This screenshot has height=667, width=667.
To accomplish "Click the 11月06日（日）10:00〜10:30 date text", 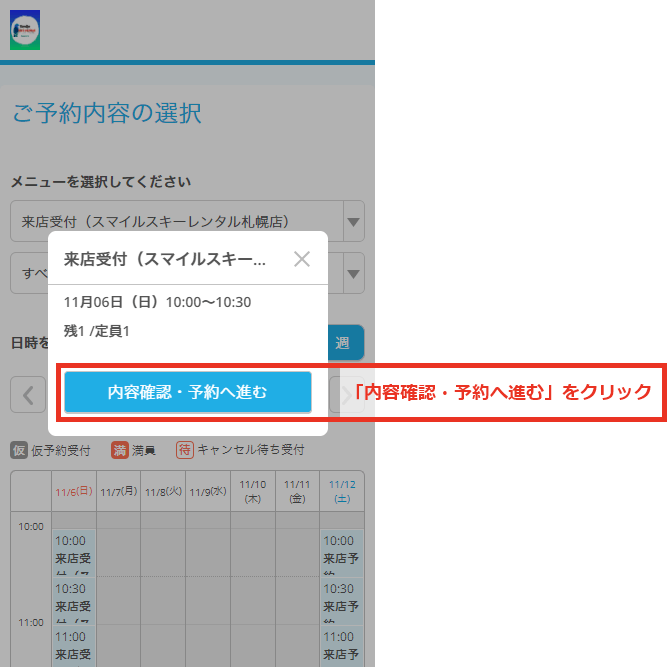I will 157,302.
